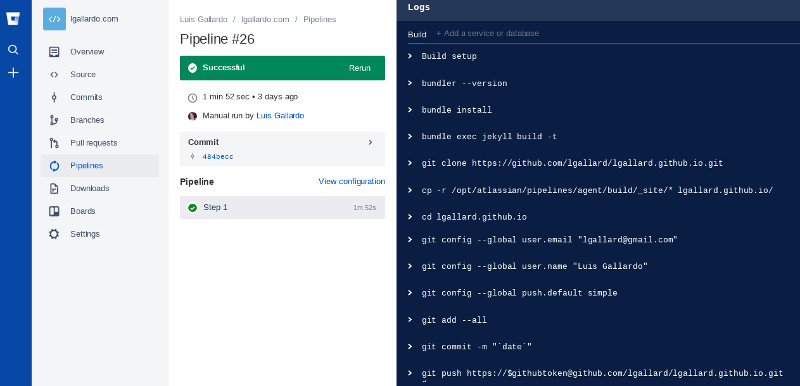This screenshot has width=800, height=386.
Task: Click the Overview sidebar icon
Action: click(x=54, y=52)
